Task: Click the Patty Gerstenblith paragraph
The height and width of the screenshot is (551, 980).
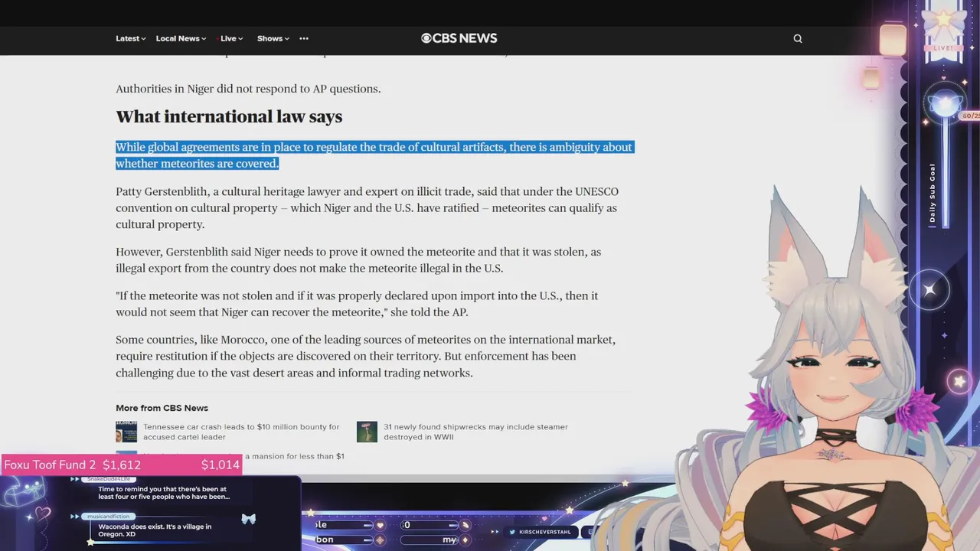Action: [367, 207]
